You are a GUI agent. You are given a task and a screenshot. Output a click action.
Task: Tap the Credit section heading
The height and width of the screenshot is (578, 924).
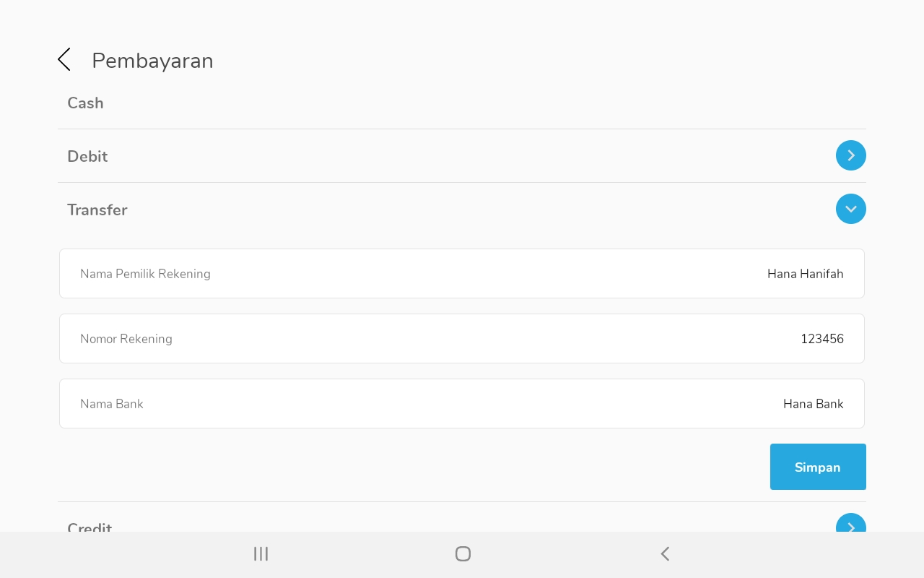click(90, 526)
